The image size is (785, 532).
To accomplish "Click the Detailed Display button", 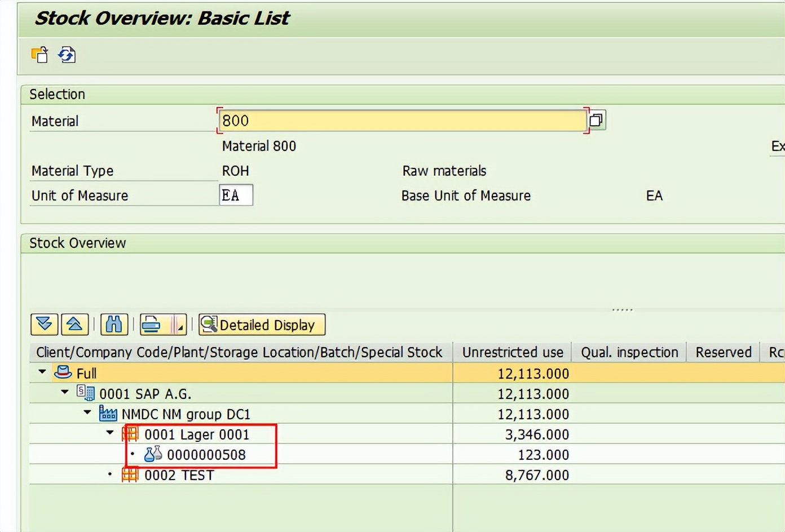I will (262, 325).
